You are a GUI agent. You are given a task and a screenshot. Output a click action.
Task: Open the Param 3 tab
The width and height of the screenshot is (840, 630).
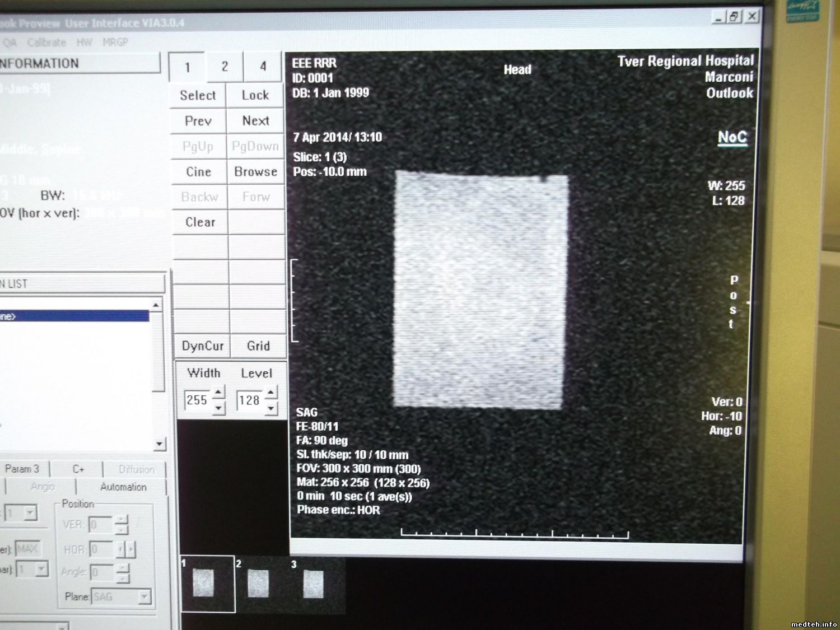click(22, 469)
